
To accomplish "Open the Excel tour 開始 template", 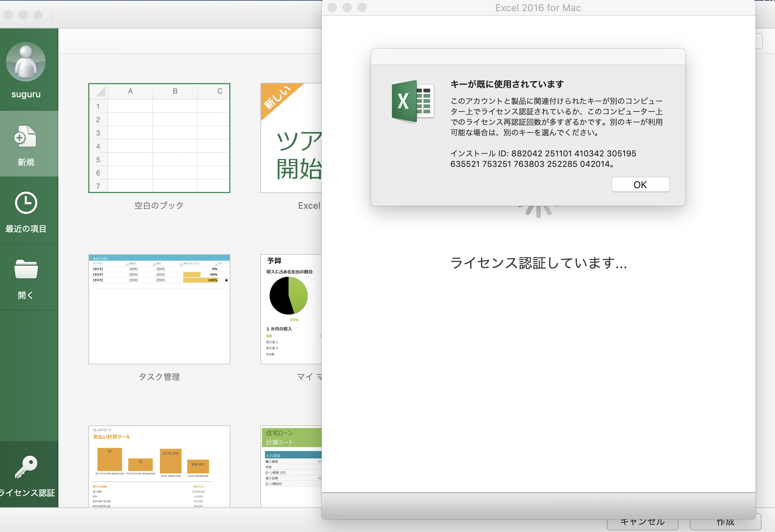I will 291,138.
